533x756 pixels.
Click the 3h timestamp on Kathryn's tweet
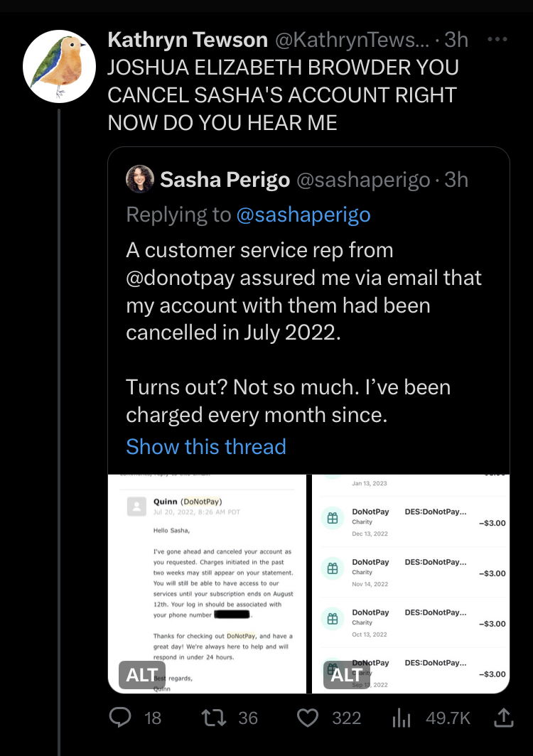[456, 40]
